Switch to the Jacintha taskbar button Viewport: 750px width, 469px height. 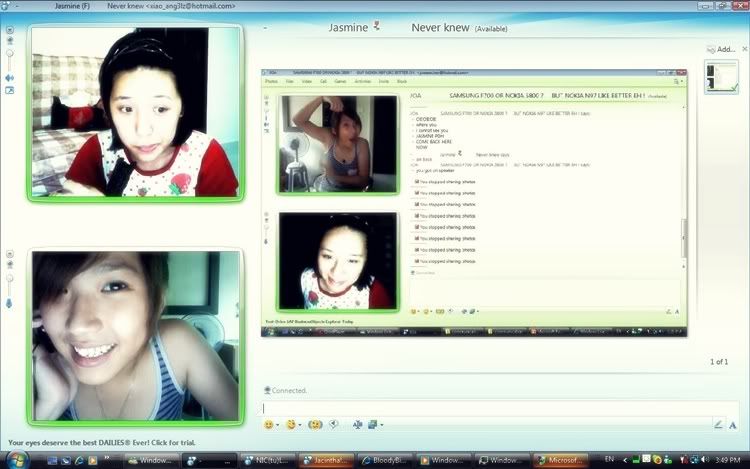click(326, 460)
